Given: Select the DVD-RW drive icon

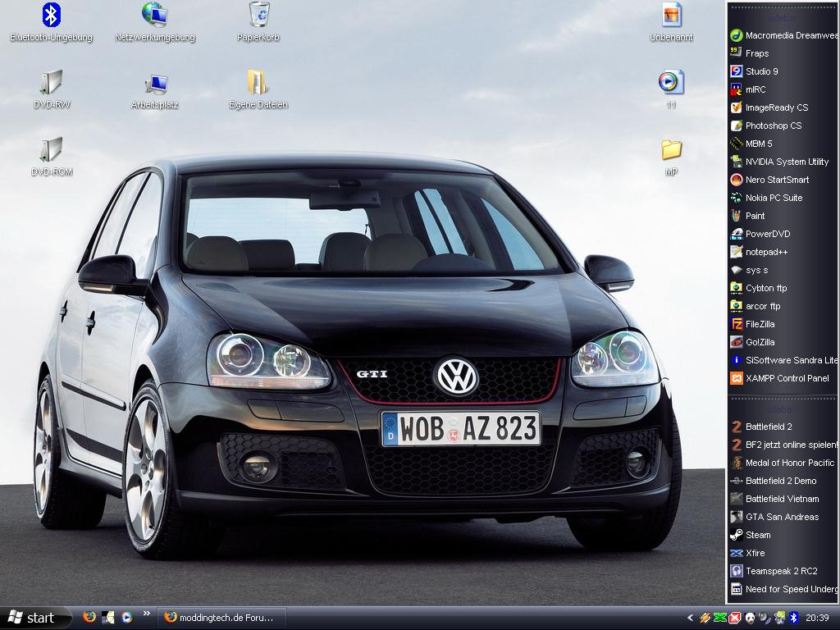Looking at the screenshot, I should (52, 89).
